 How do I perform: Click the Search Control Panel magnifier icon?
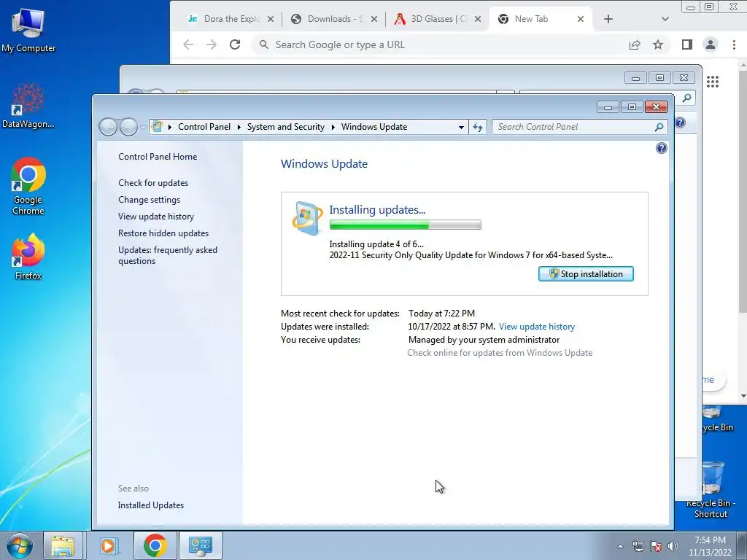[x=659, y=127]
